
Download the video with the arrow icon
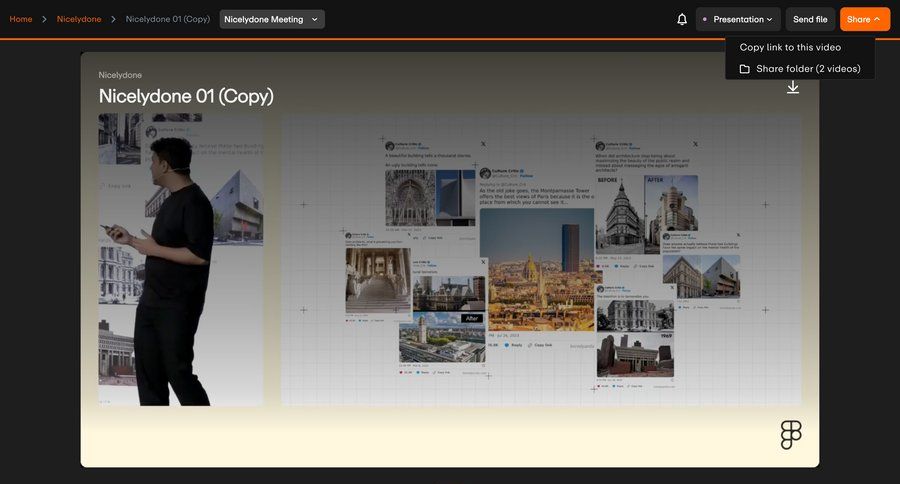793,87
